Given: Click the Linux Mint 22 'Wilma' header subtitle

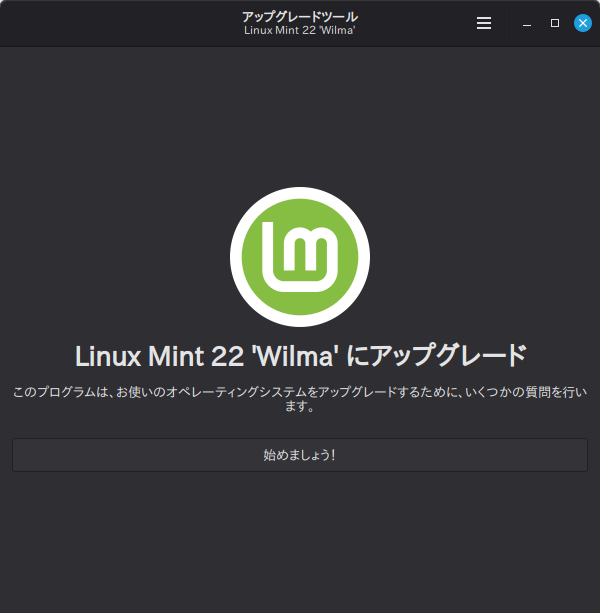Looking at the screenshot, I should [x=300, y=31].
